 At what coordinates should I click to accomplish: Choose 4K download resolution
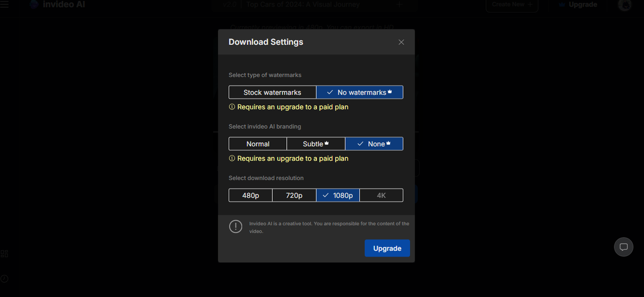(381, 195)
